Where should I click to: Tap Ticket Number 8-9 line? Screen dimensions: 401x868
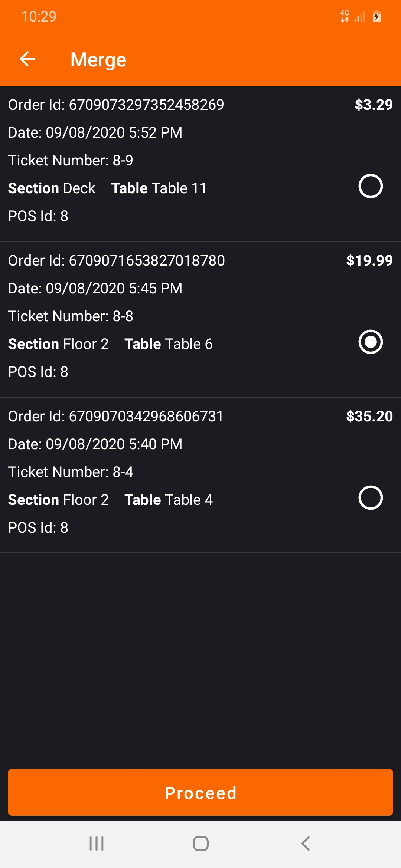tap(71, 161)
